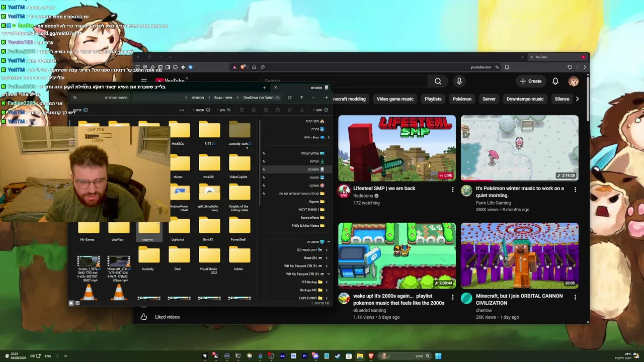Select the Server filter chip
644x362 pixels.
[x=489, y=99]
